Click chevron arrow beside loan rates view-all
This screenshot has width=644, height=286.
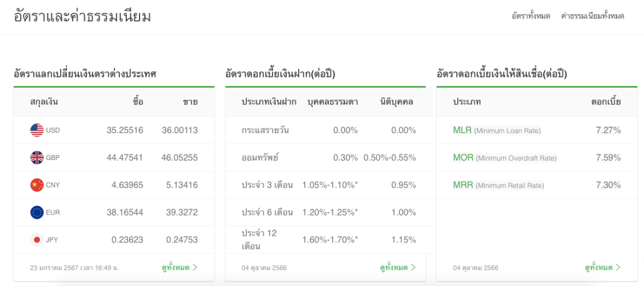coord(618,267)
